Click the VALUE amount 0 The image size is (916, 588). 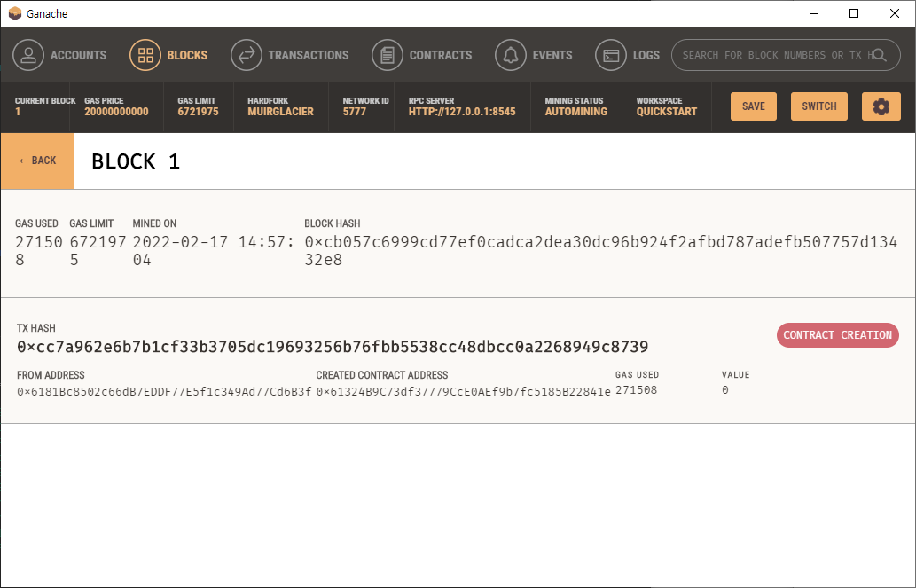[725, 390]
